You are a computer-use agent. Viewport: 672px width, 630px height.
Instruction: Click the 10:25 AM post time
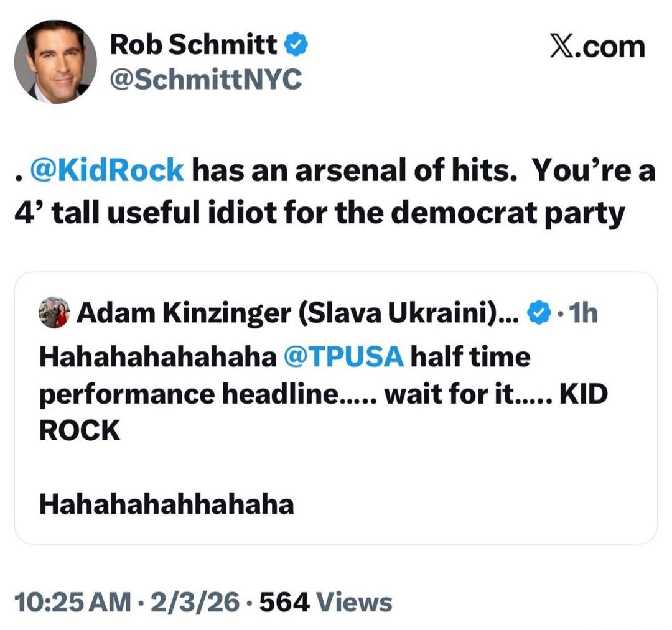point(72,602)
